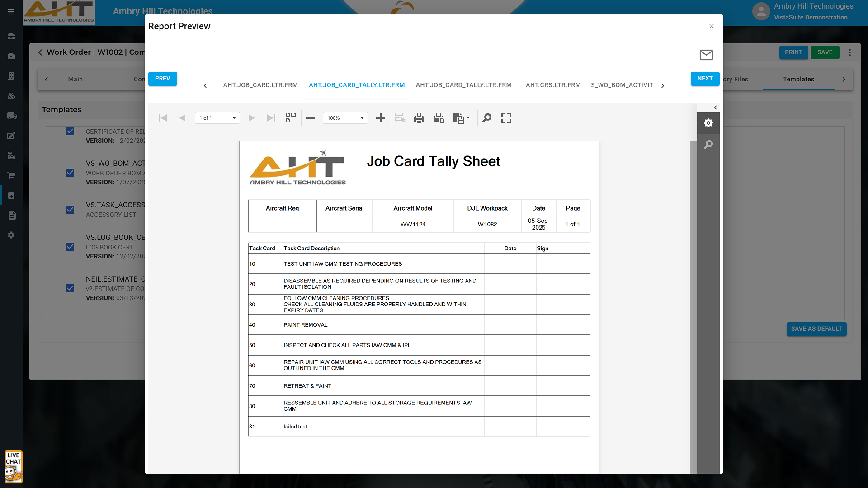Switch to AHT.JOB_CARD.LTR.FRM tab

click(x=260, y=85)
